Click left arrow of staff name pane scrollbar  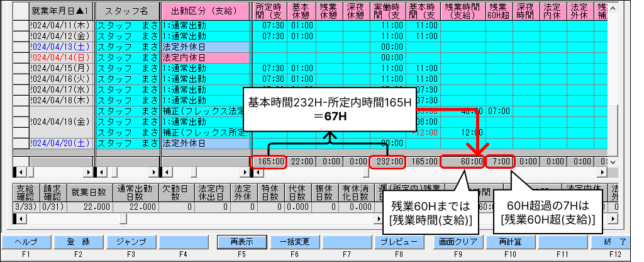click(101, 171)
